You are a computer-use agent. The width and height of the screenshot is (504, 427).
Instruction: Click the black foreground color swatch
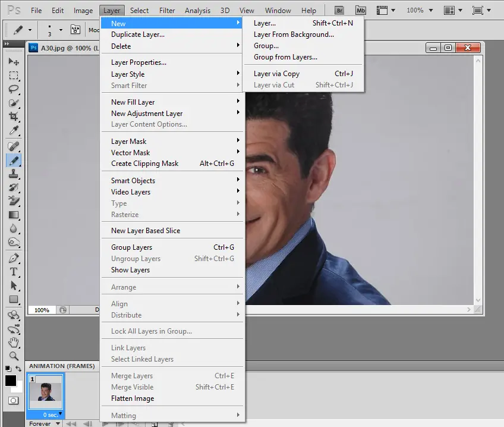(10, 381)
